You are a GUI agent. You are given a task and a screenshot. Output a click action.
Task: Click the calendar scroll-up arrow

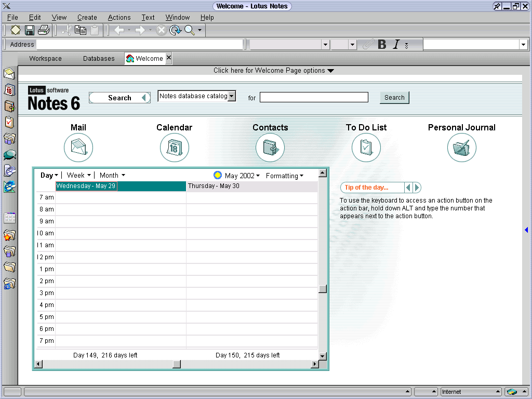(x=323, y=173)
